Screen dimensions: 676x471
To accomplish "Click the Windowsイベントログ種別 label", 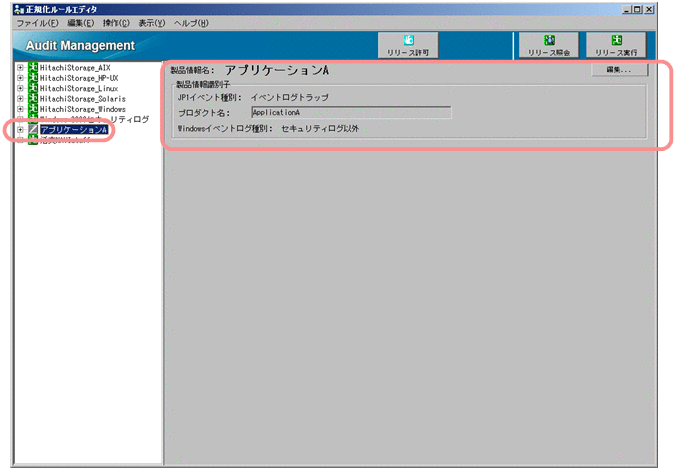I will click(225, 129).
